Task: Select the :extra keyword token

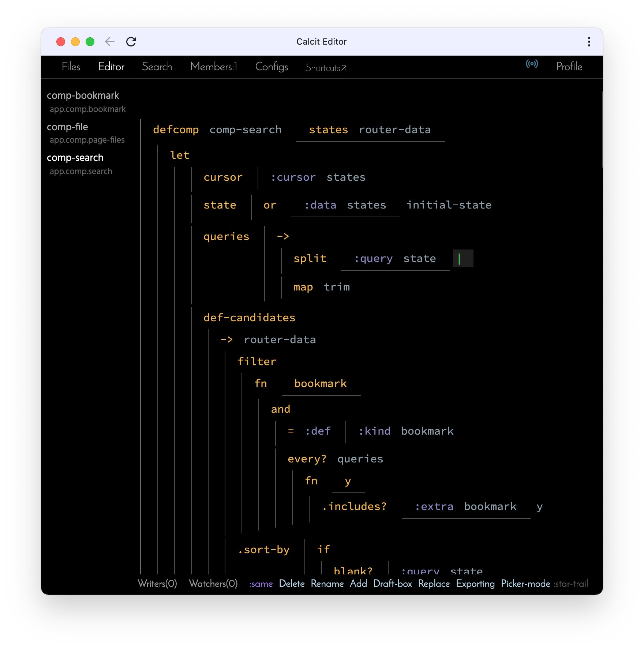Action: 434,506
